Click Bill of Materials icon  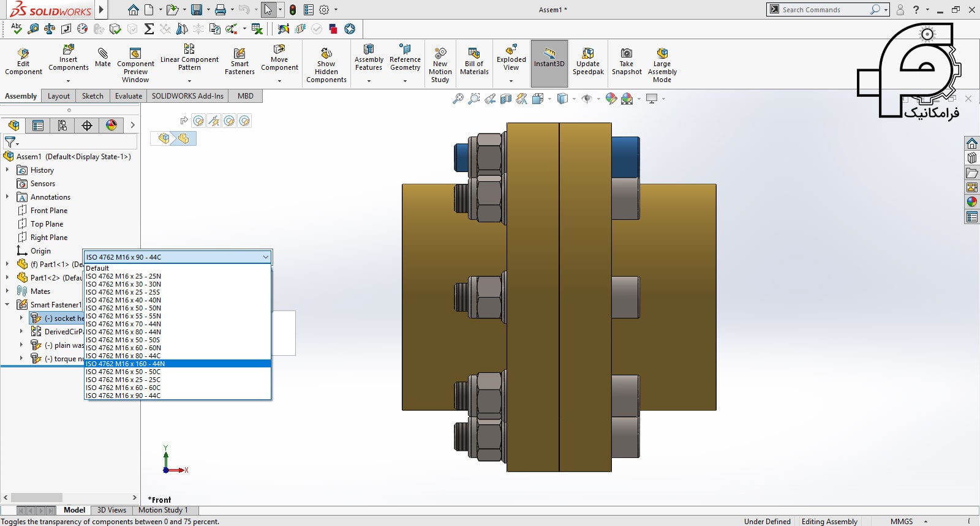pos(474,54)
